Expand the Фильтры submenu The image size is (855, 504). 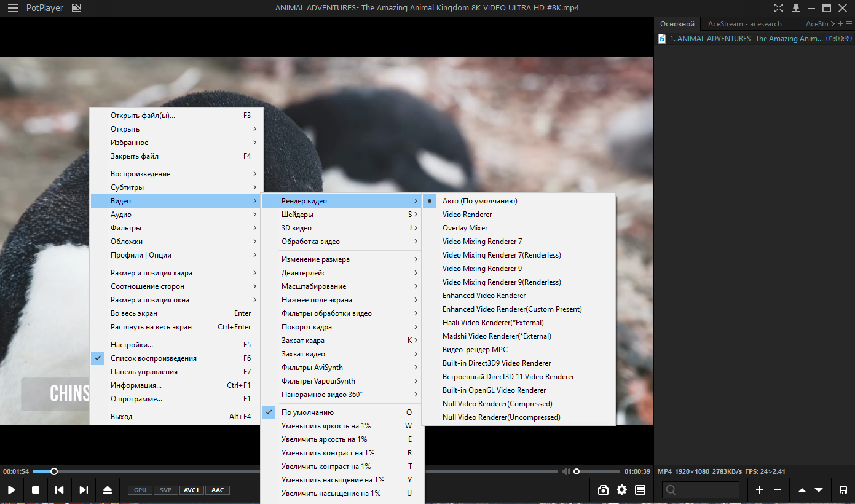[176, 228]
